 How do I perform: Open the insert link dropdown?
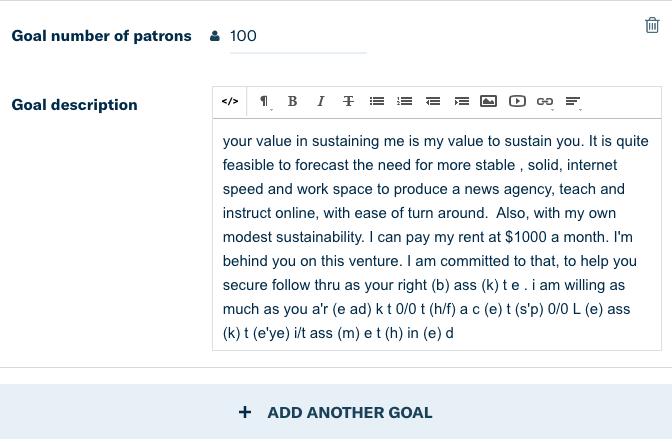(545, 102)
